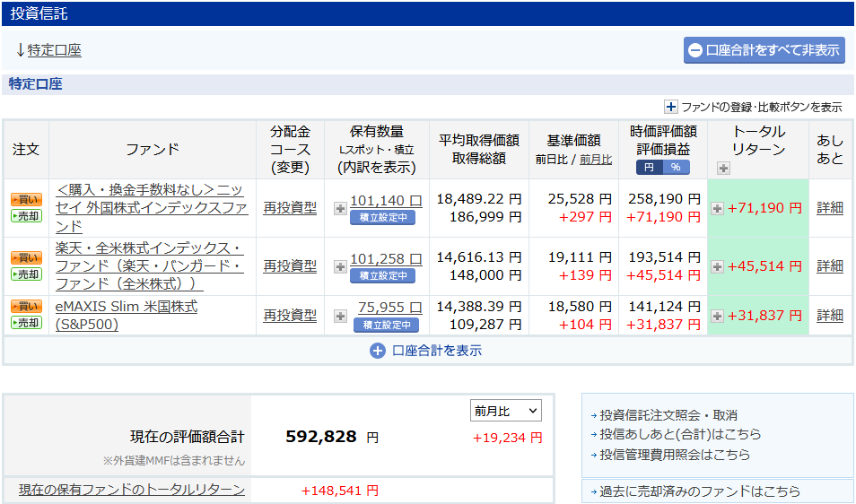Viewport: 856px width, 504px height.
Task: Change 再投資型 course for ニッセイ fund
Action: (290, 208)
